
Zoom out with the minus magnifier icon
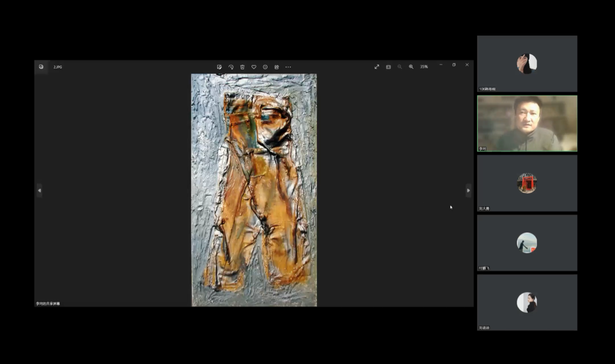399,67
